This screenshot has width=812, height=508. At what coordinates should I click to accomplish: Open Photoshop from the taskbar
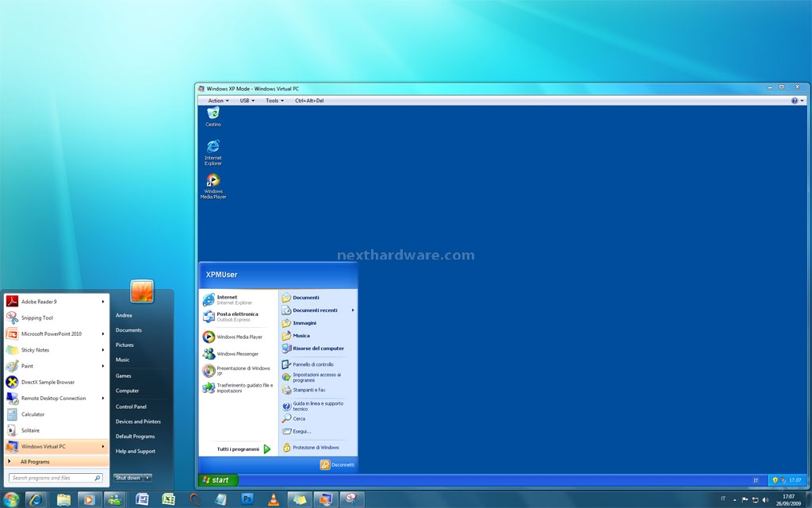(x=247, y=499)
